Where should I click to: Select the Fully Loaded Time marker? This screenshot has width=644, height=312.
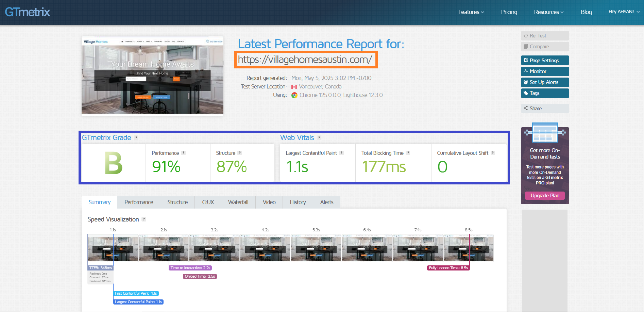pos(448,268)
